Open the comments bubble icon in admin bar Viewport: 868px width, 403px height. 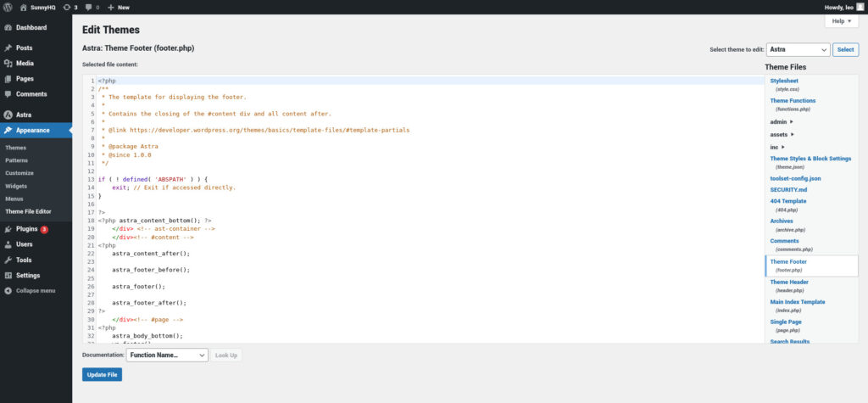coord(88,8)
